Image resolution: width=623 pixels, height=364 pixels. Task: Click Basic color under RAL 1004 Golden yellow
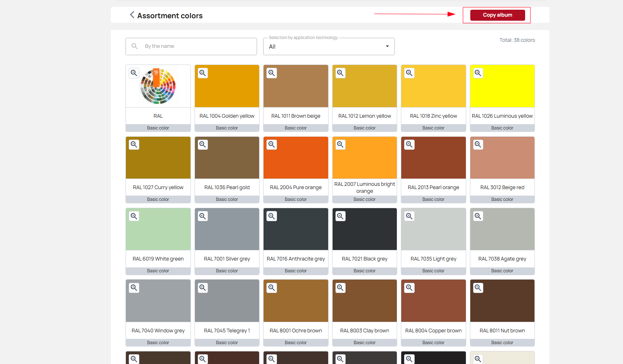pos(227,128)
